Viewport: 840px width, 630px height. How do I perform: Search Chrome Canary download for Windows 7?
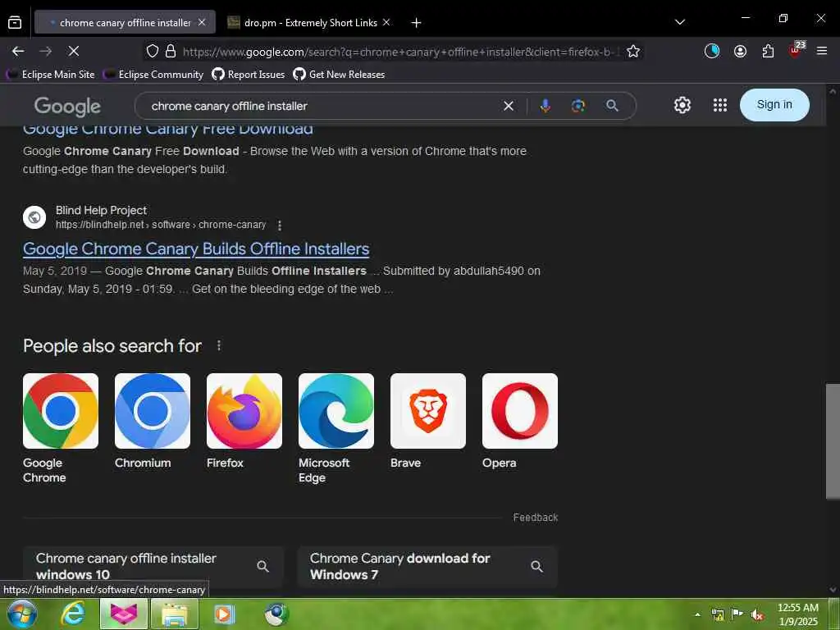click(427, 566)
